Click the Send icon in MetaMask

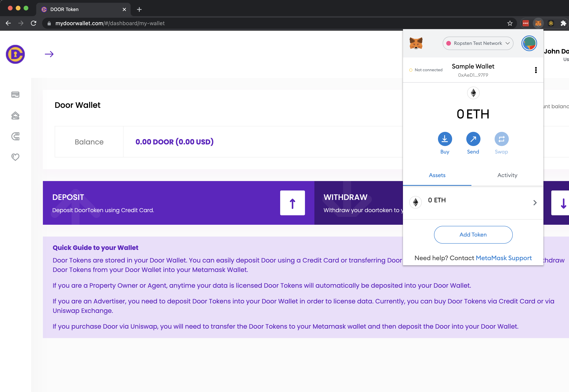click(473, 139)
